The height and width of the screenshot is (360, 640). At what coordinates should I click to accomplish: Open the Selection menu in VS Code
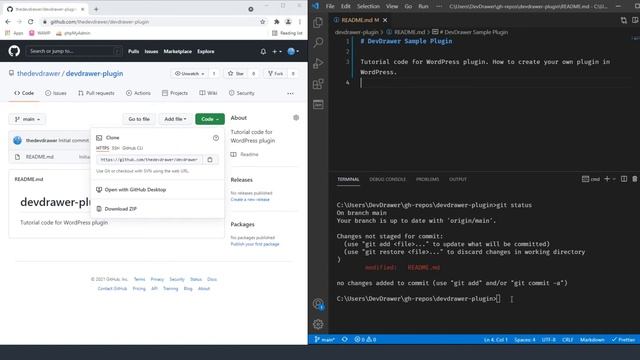click(368, 6)
